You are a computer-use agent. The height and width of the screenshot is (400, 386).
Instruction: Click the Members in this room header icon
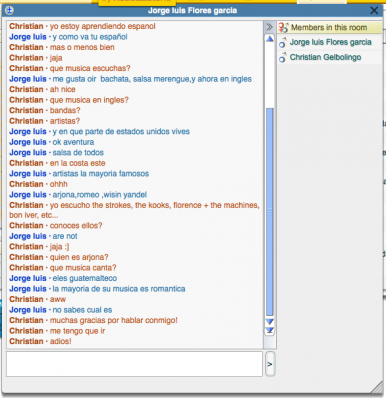pos(283,28)
